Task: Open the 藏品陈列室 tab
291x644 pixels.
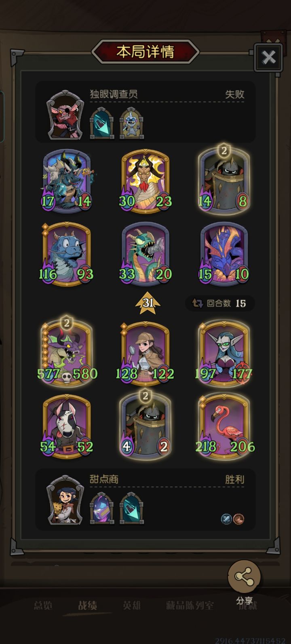Action: (x=190, y=605)
